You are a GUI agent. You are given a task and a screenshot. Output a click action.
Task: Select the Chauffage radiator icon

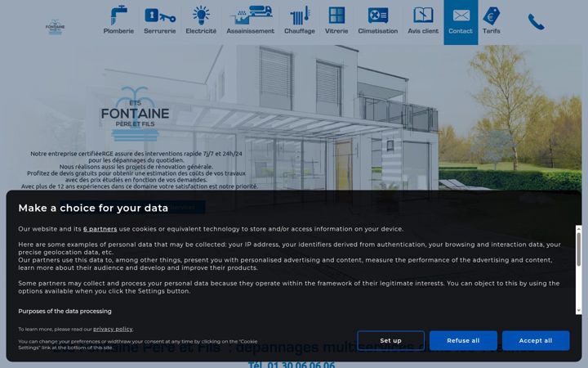click(x=300, y=16)
